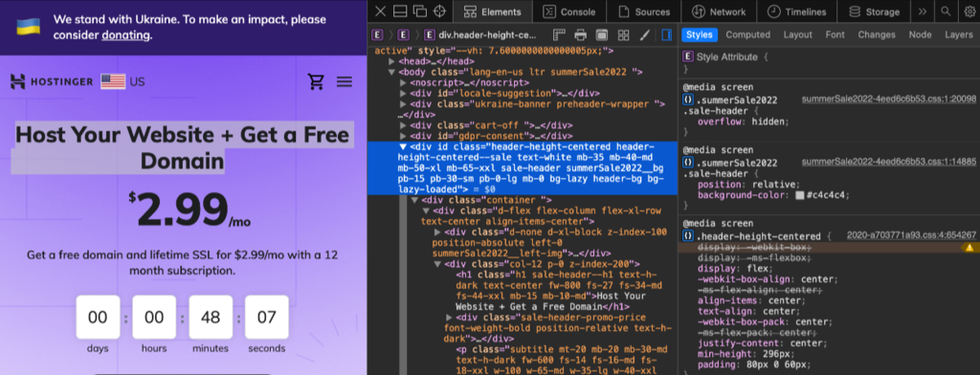Image resolution: width=980 pixels, height=375 pixels.
Task: Open summerSale2022 CSS source link for overflow rule
Action: pyautogui.click(x=889, y=99)
